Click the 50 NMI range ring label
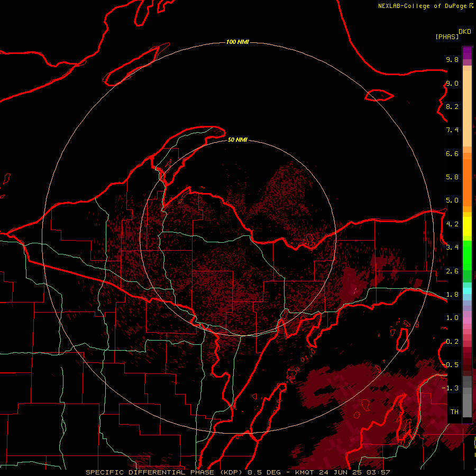This screenshot has width=476, height=476. 237,140
